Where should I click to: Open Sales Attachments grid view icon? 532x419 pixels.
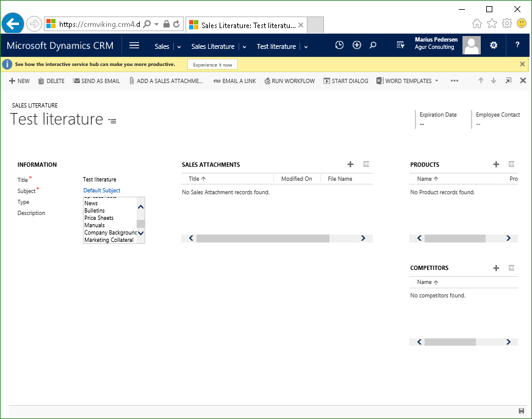[x=366, y=164]
